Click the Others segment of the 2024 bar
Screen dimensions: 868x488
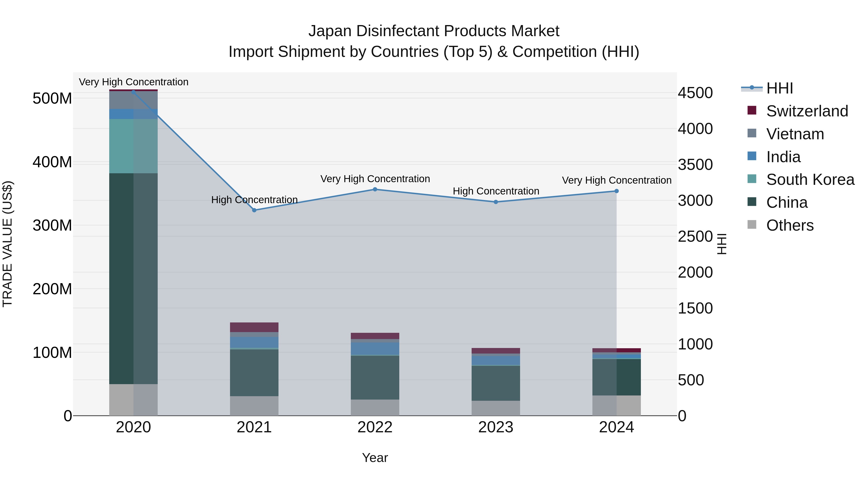tap(617, 406)
